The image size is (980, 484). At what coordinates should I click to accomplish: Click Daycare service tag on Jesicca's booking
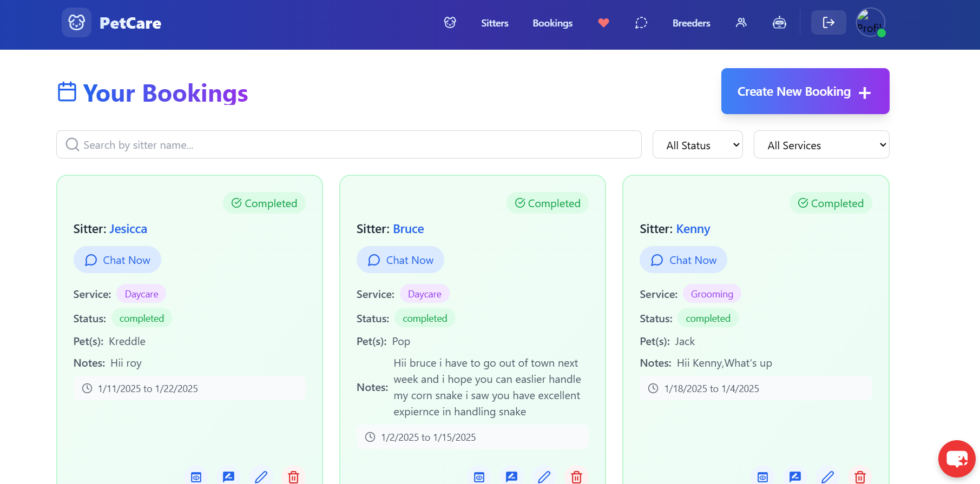tap(141, 294)
